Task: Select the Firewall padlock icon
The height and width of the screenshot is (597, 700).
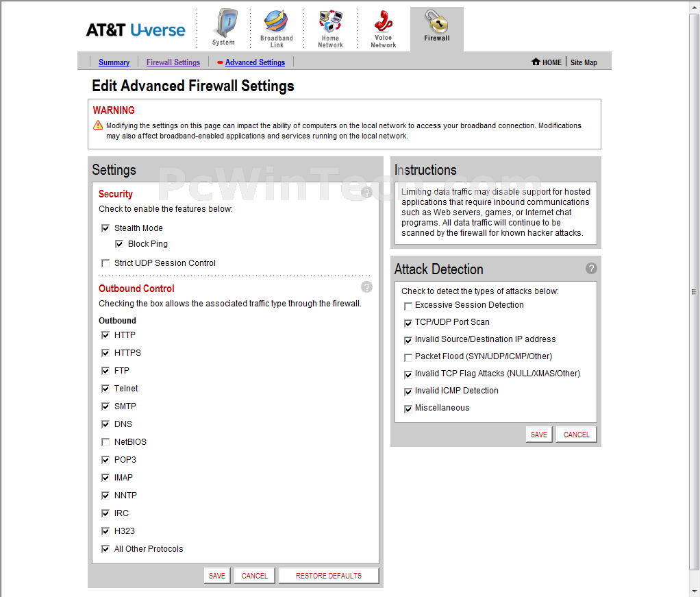Action: pos(436,22)
